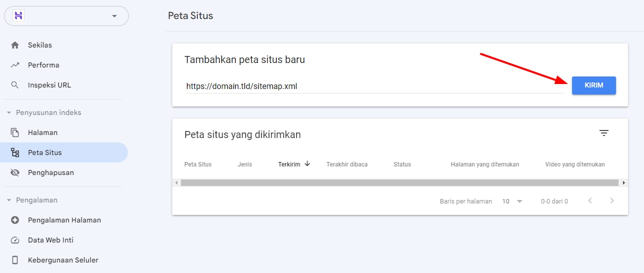Open Performa via its trend-line icon
Viewport: 644px width, 273px height.
15,65
